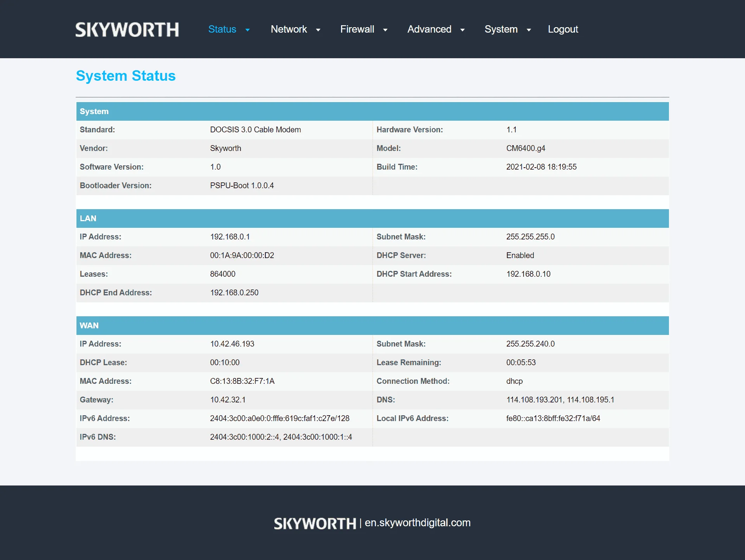
Task: Open the Network menu
Action: coord(289,29)
